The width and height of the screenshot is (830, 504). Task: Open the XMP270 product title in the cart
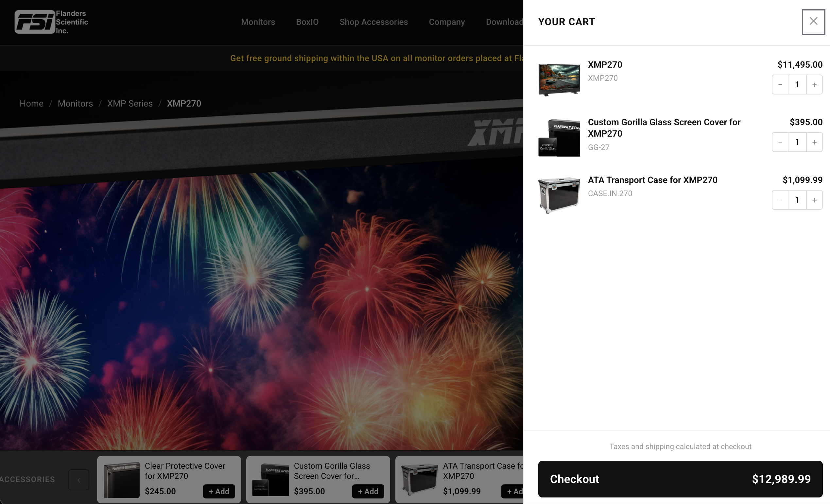605,65
